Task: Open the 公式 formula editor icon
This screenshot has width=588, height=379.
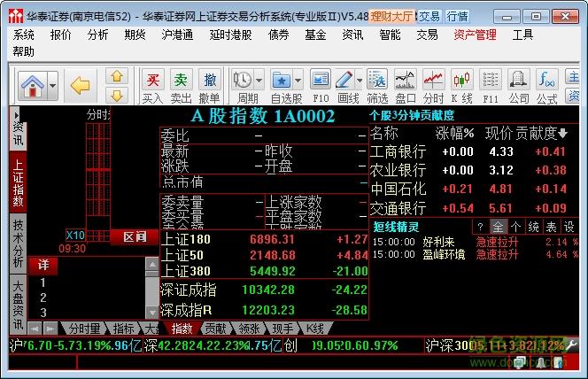Action: point(546,81)
